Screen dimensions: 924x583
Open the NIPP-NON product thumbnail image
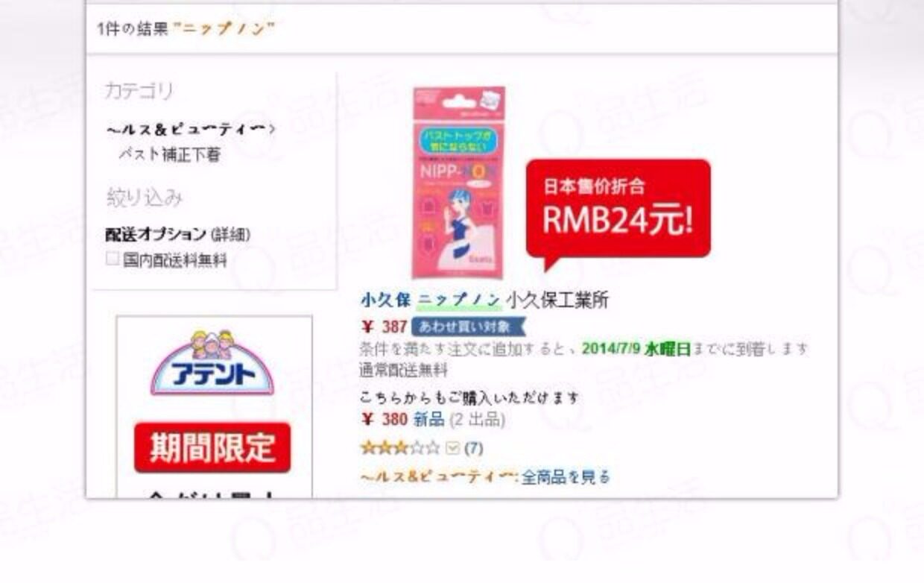coord(458,182)
